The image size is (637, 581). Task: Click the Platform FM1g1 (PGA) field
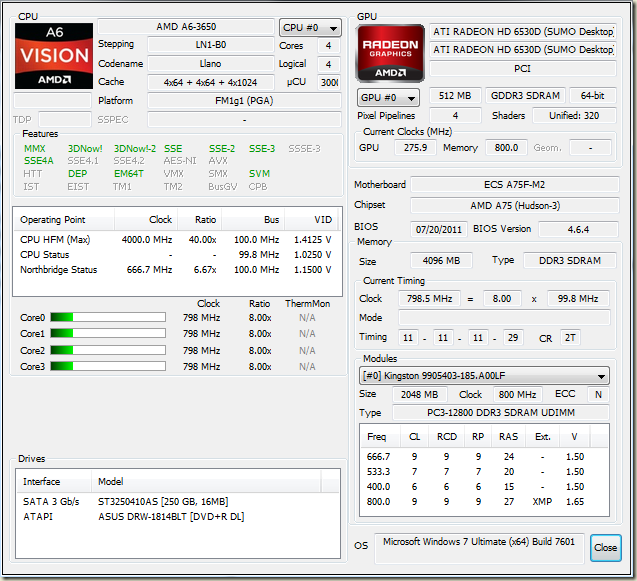point(244,101)
